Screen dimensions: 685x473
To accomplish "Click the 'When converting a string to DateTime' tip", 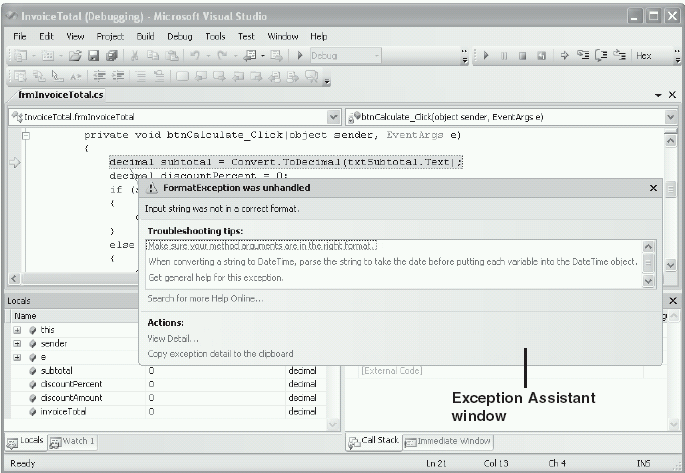I will (x=393, y=262).
